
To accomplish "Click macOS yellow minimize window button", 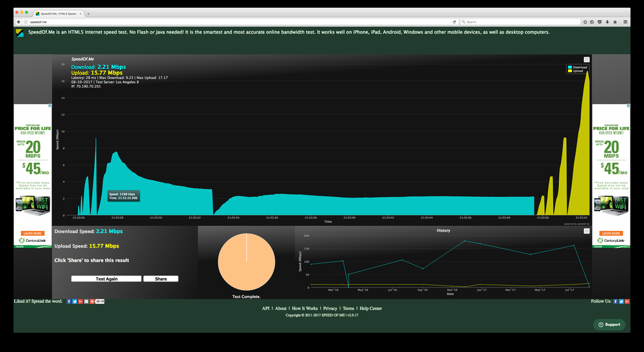I will point(22,13).
